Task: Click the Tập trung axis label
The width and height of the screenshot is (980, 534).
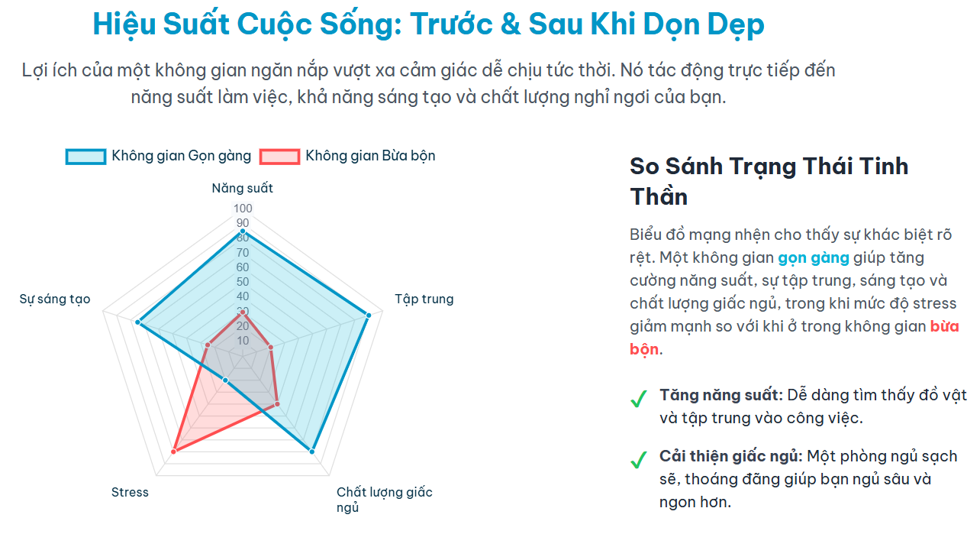Action: [424, 299]
